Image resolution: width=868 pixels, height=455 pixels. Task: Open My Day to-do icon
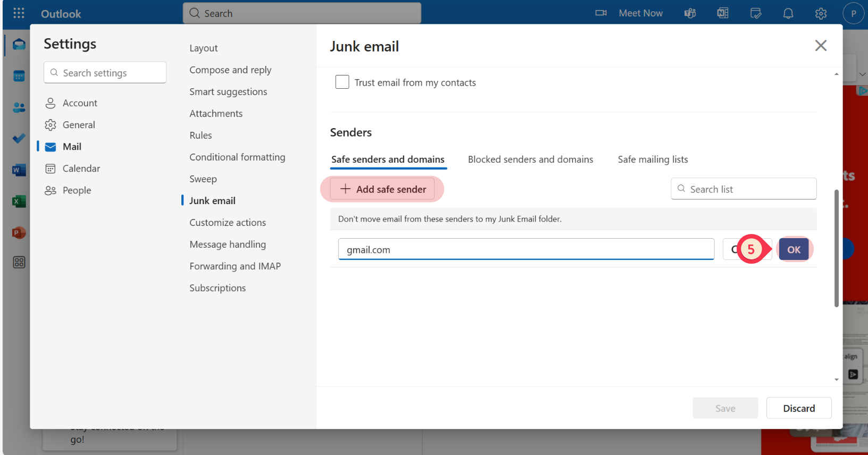[x=756, y=13]
